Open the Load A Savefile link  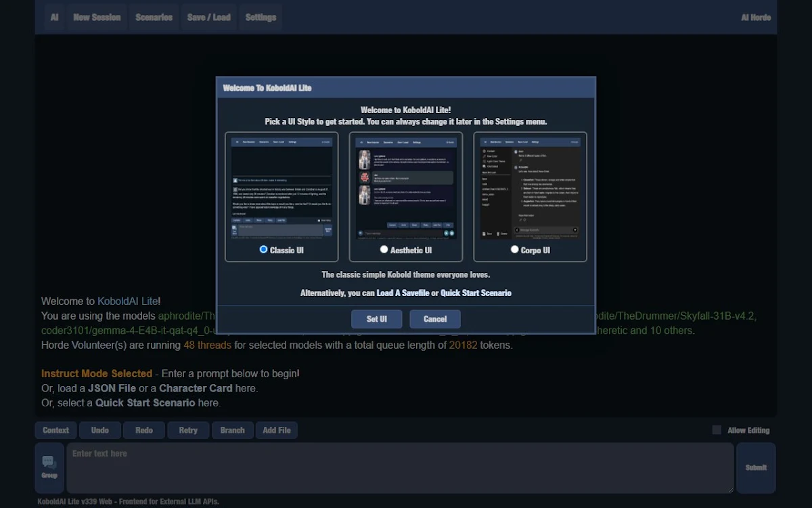[x=403, y=293]
